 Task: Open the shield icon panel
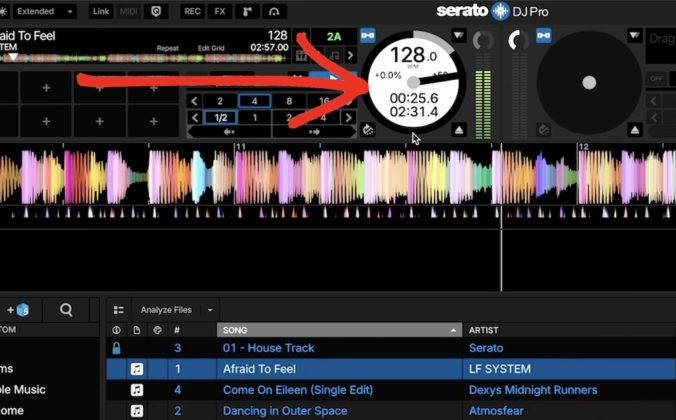click(x=156, y=12)
